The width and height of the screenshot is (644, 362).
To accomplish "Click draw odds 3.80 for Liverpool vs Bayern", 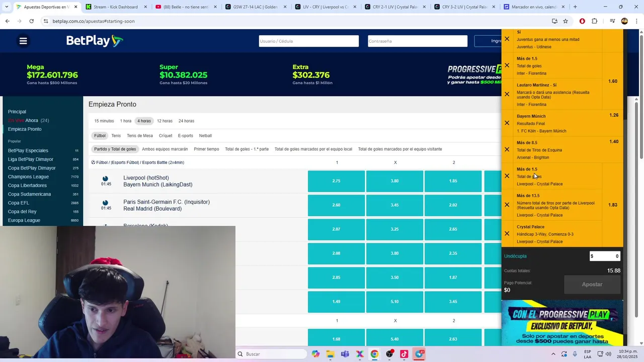I will pyautogui.click(x=394, y=181).
